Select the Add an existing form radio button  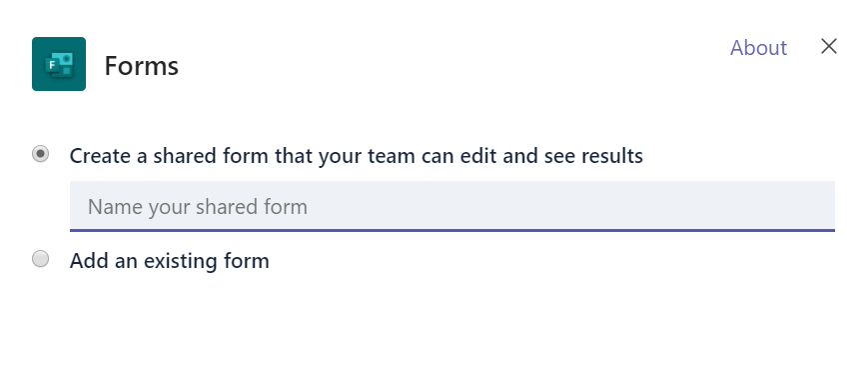coord(40,259)
